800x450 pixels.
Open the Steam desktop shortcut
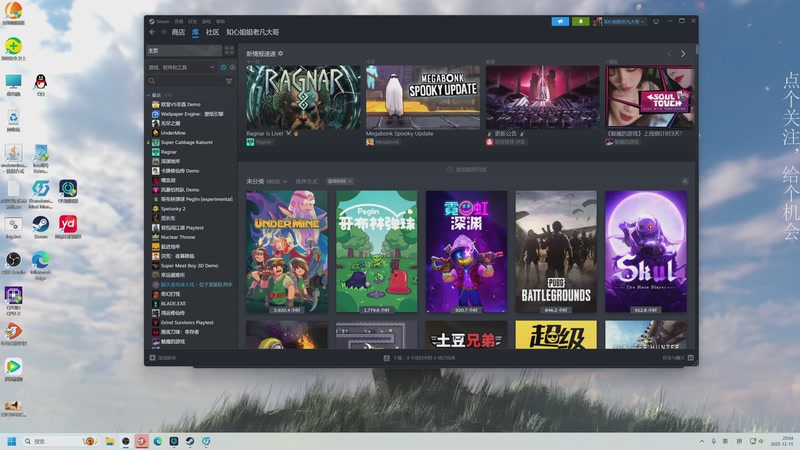point(40,224)
